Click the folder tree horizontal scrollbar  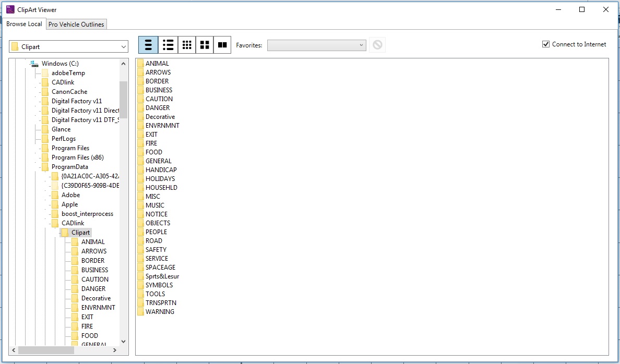[46, 350]
